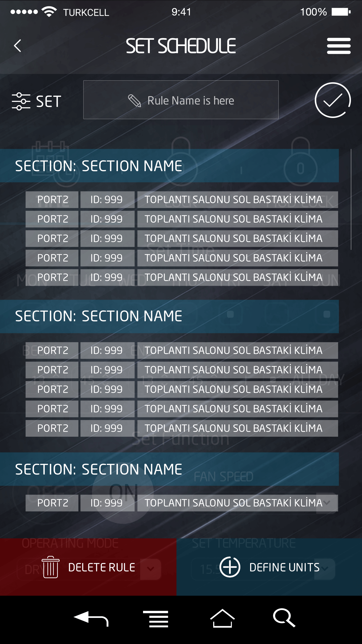Expand the first SECTION NAME header
362x644 pixels.
(169, 166)
